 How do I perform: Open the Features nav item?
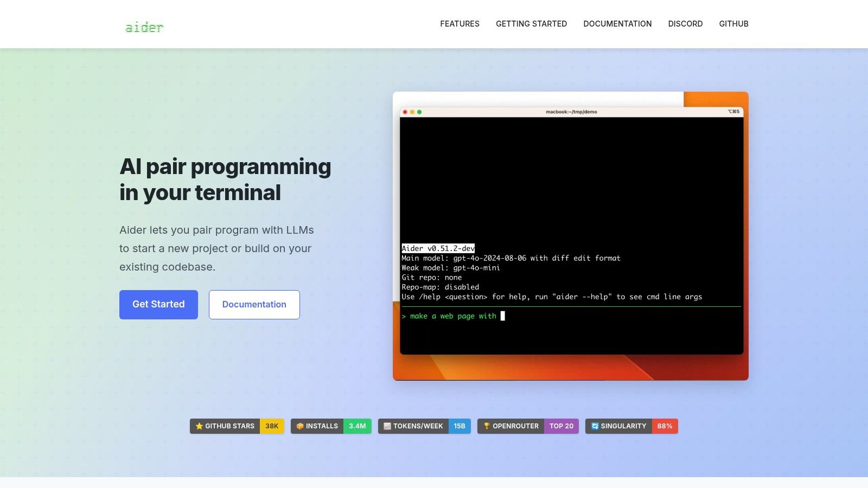click(459, 24)
